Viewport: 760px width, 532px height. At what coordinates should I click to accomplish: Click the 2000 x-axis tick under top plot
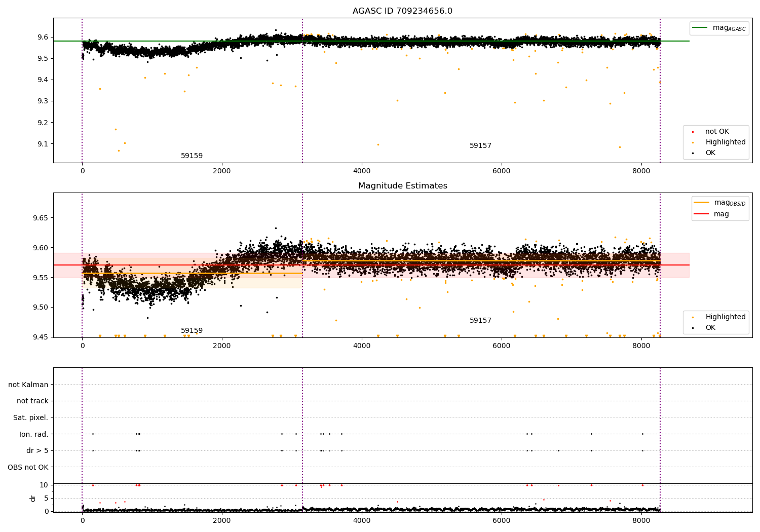(222, 171)
